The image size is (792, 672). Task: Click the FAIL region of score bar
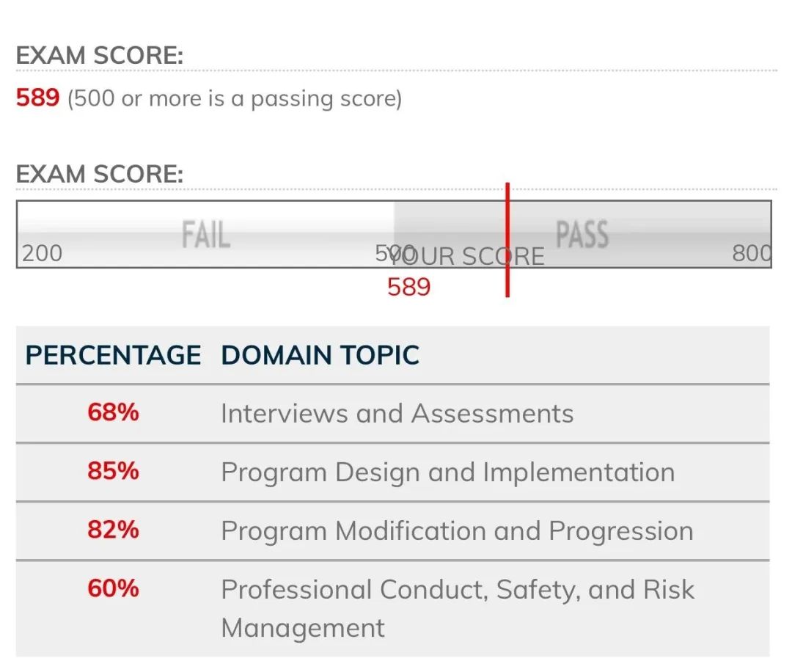coord(205,235)
